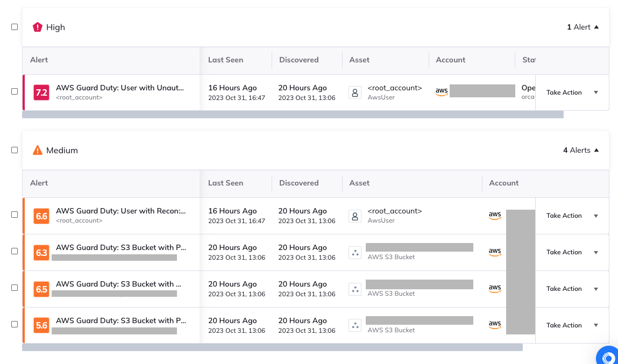This screenshot has height=364, width=618.
Task: Click the High table horizontal scrollbar
Action: click(x=293, y=115)
